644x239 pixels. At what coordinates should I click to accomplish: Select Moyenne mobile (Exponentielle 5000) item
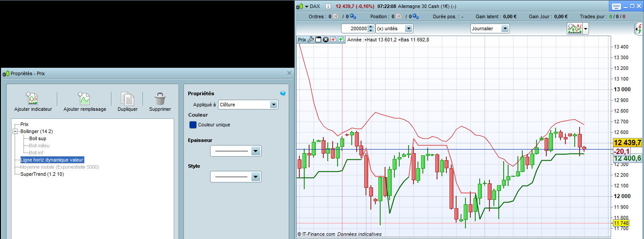(60, 167)
